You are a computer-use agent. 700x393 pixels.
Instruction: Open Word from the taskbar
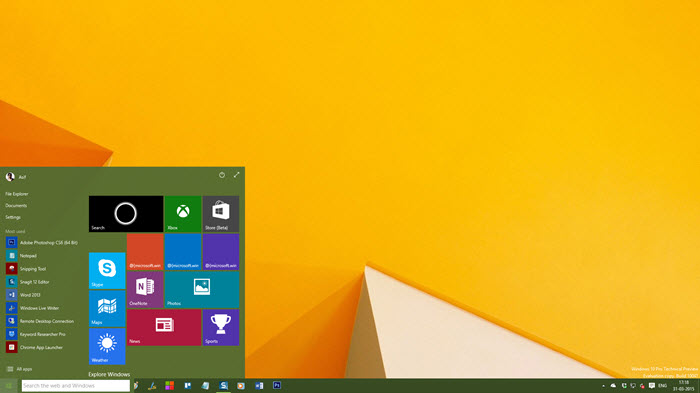point(259,386)
